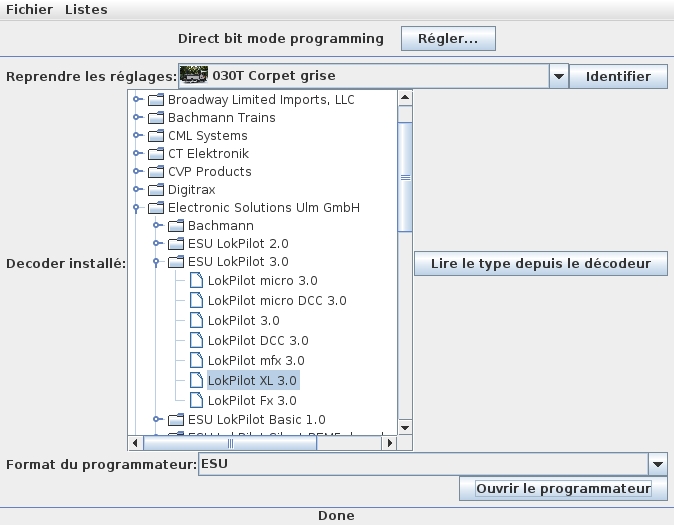Collapse the ESU LokPilot 3.0 node
Viewport: 674px width, 525px height.
pyautogui.click(x=156, y=262)
